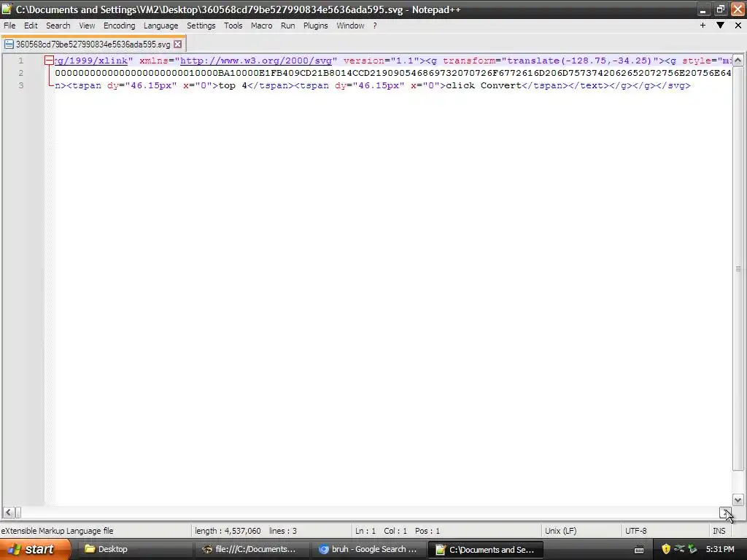Click the Notepad++ taskbar button
Viewport: 747px width, 560px height.
(485, 549)
